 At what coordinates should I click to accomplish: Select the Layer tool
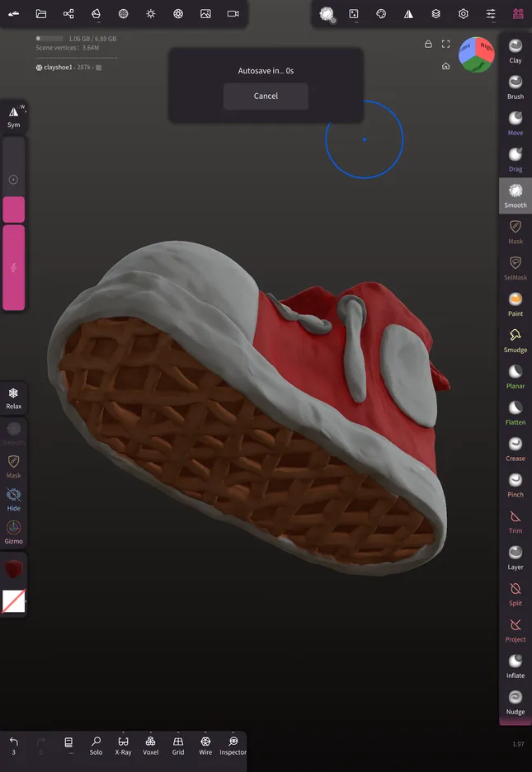[516, 558]
